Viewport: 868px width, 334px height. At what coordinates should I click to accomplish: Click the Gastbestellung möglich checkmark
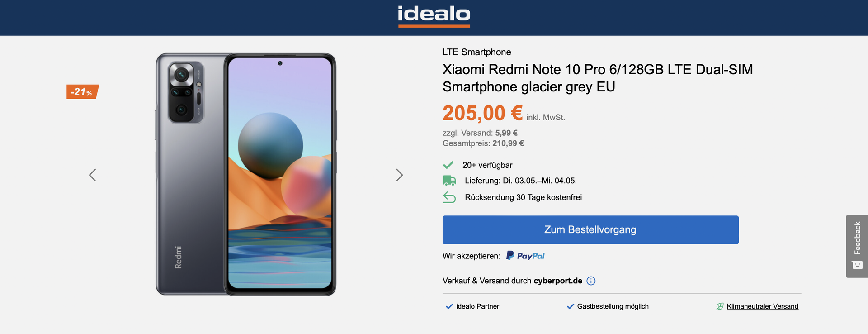coord(571,306)
